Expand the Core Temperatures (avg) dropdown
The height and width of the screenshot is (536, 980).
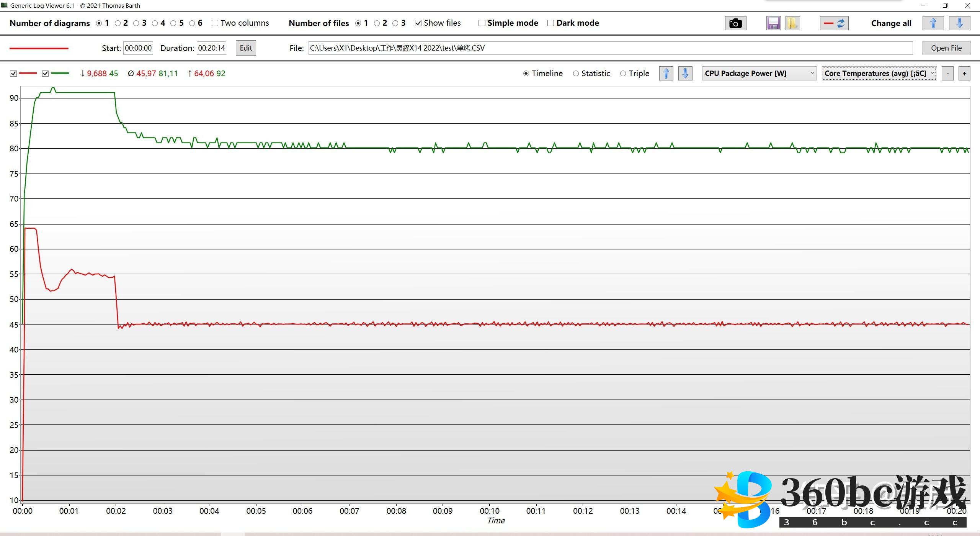(879, 73)
